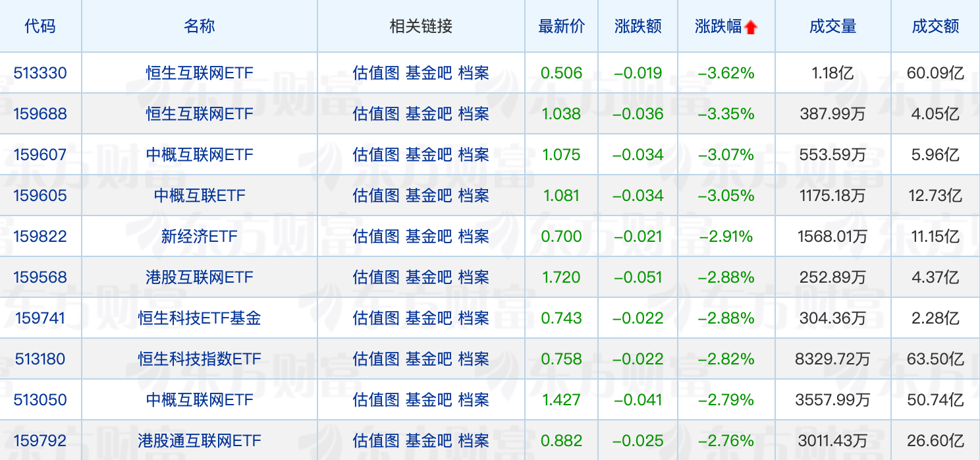Click fund code 159568
980x460 pixels.
click(40, 277)
